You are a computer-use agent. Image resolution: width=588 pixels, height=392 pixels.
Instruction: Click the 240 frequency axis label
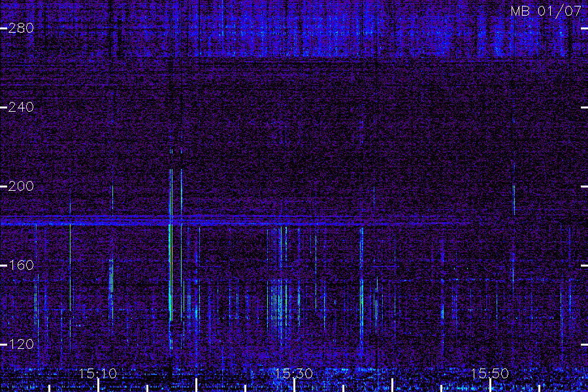click(x=21, y=107)
